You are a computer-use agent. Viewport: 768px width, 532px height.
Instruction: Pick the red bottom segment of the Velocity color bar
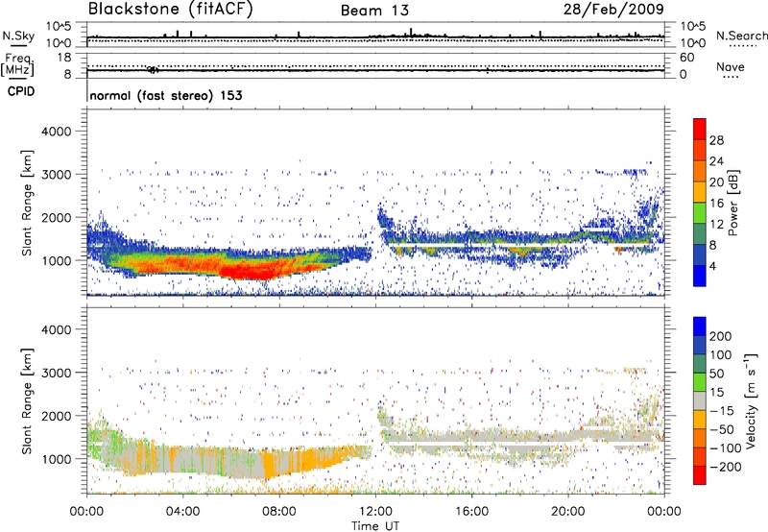tap(700, 475)
